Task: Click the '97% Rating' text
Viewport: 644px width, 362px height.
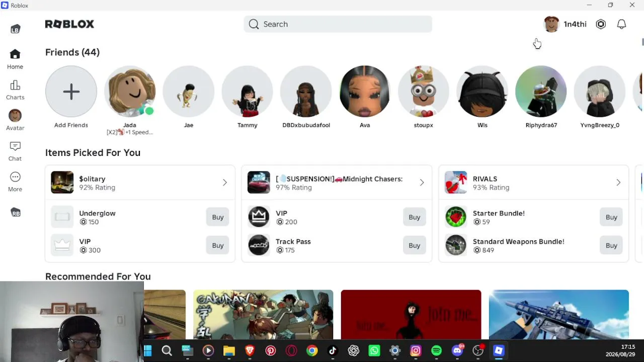Action: [x=294, y=188]
